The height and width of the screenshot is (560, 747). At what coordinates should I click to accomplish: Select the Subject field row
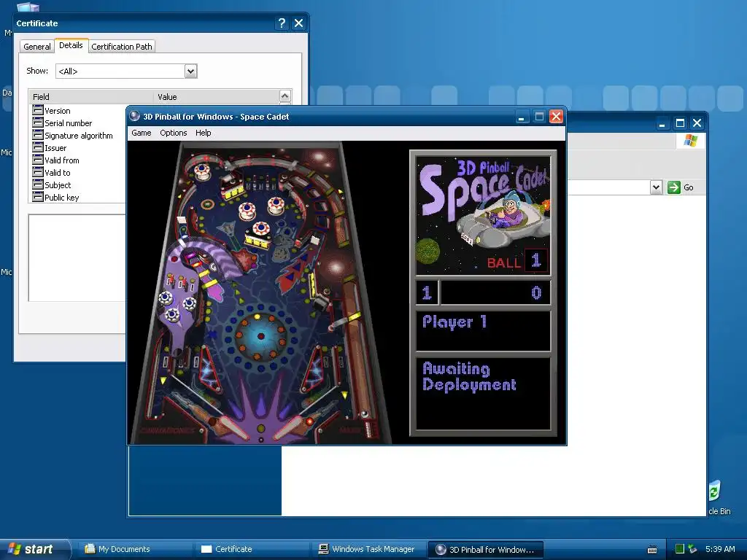click(79, 184)
